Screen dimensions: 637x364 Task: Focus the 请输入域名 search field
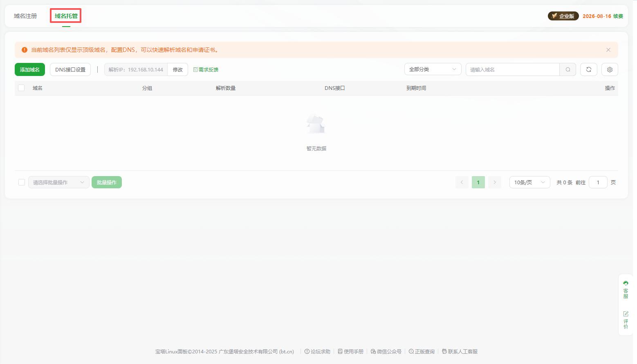(x=512, y=69)
